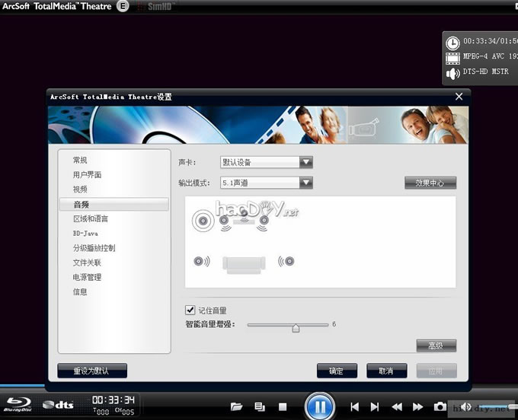Click the rewind icon

coord(397,407)
